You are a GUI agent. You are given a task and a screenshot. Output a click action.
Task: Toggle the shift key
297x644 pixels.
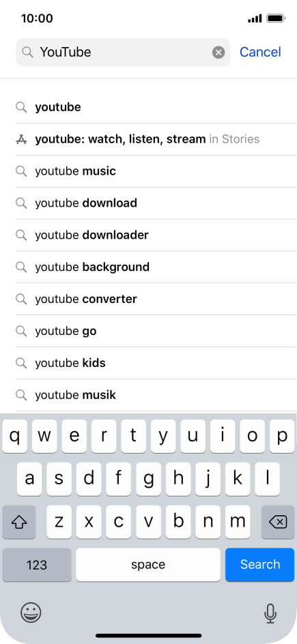[19, 522]
